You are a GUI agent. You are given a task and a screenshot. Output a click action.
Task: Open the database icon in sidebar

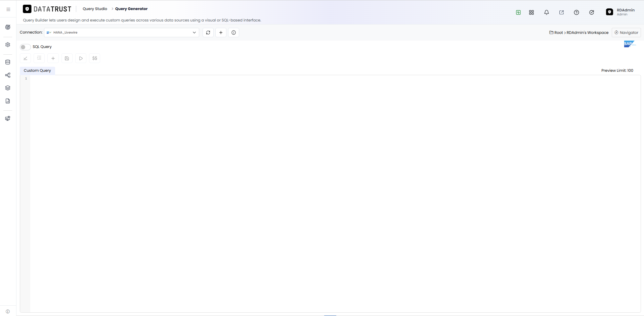point(8,62)
